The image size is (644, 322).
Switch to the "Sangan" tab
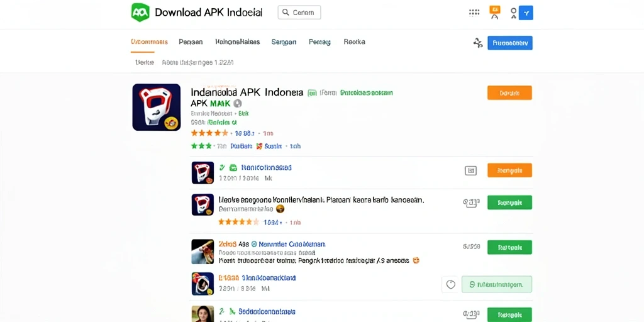pos(284,42)
